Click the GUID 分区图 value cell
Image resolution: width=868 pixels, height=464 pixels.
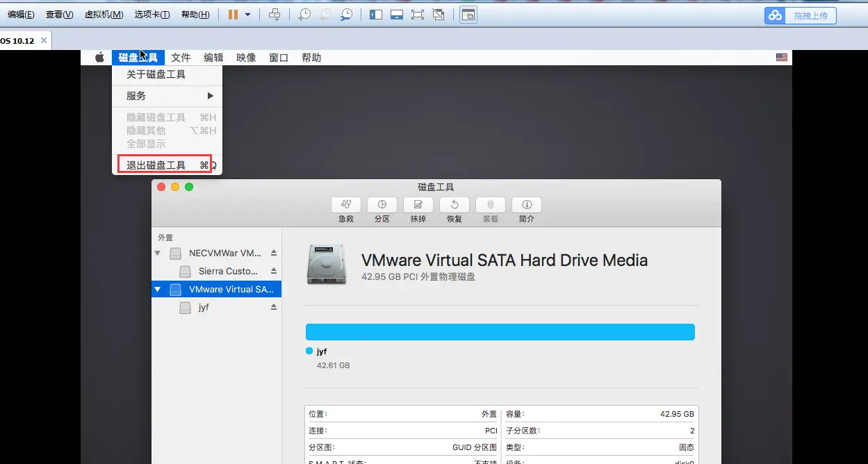tap(475, 448)
